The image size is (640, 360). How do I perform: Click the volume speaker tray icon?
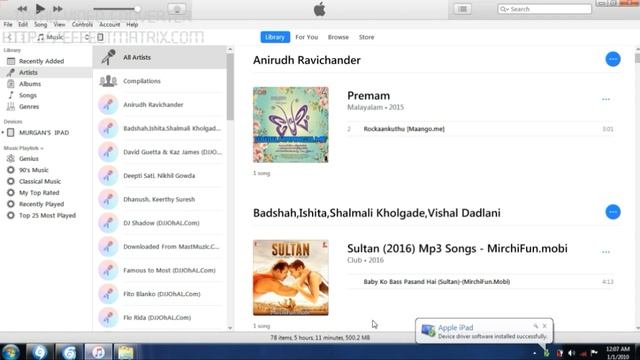571,353
